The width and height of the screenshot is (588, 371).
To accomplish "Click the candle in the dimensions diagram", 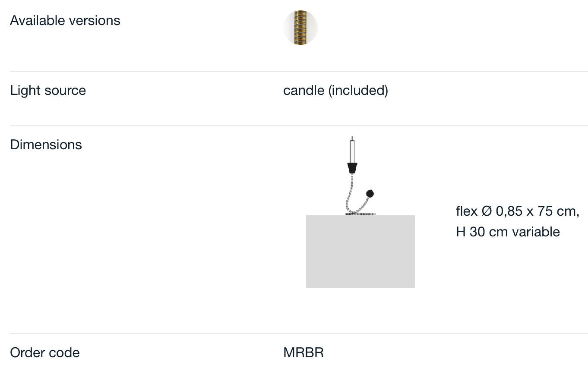I will tap(352, 151).
